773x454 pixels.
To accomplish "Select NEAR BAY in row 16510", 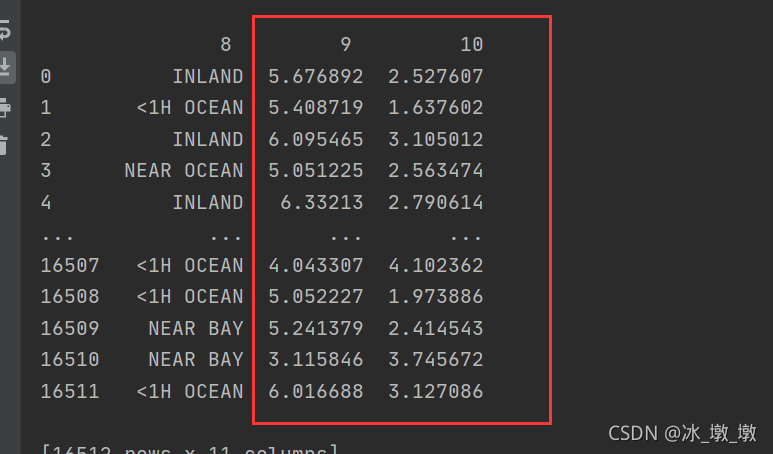I will tap(196, 359).
